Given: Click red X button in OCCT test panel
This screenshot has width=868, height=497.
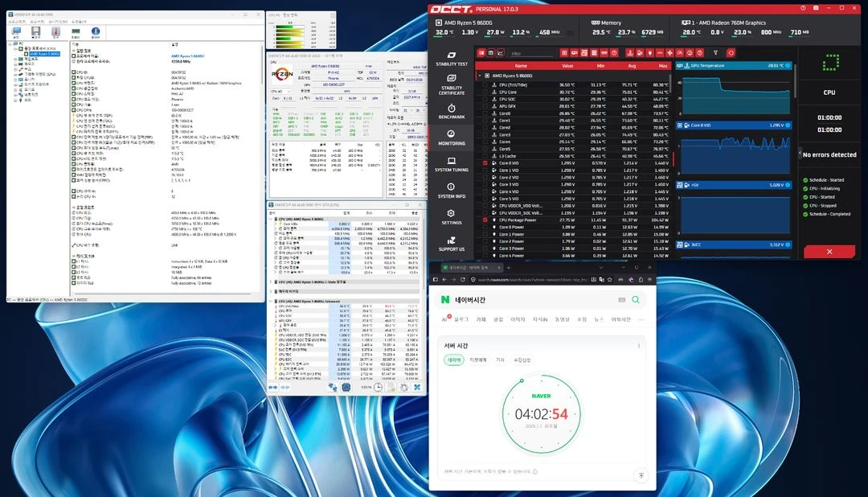Looking at the screenshot, I should click(x=829, y=252).
